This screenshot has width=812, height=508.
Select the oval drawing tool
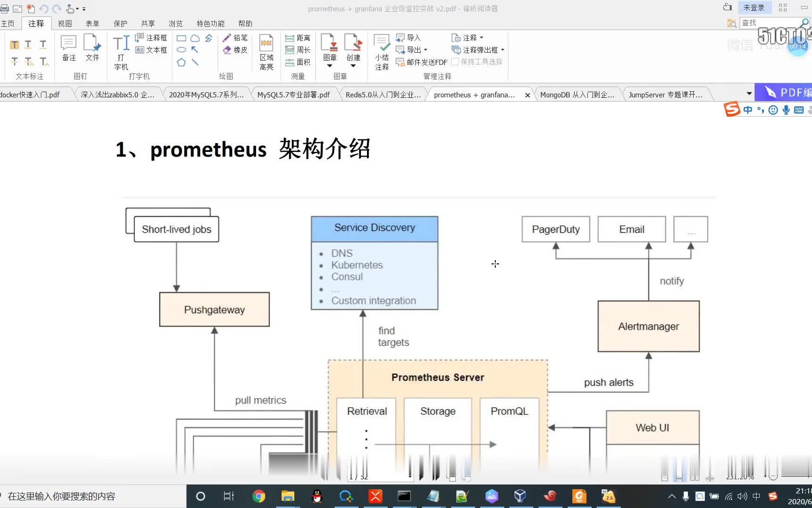[x=181, y=50]
